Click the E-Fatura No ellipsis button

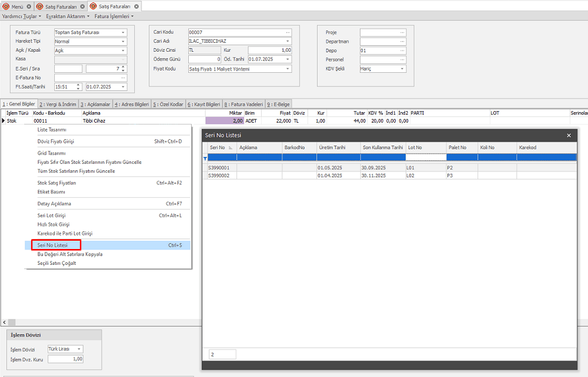tap(123, 78)
